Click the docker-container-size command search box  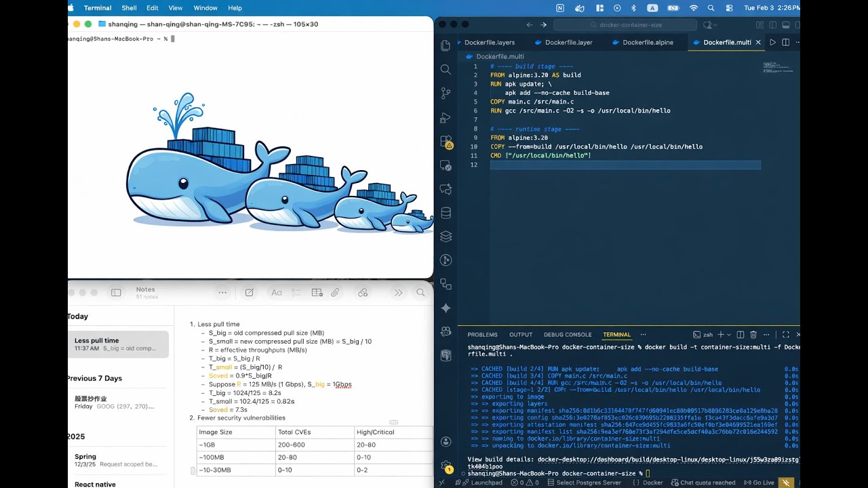(x=625, y=24)
